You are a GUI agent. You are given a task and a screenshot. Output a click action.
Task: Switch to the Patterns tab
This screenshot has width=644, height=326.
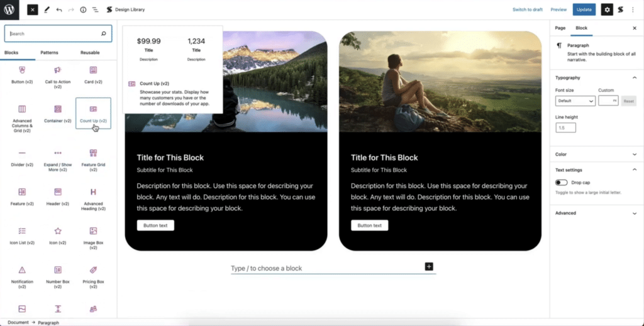(x=49, y=53)
